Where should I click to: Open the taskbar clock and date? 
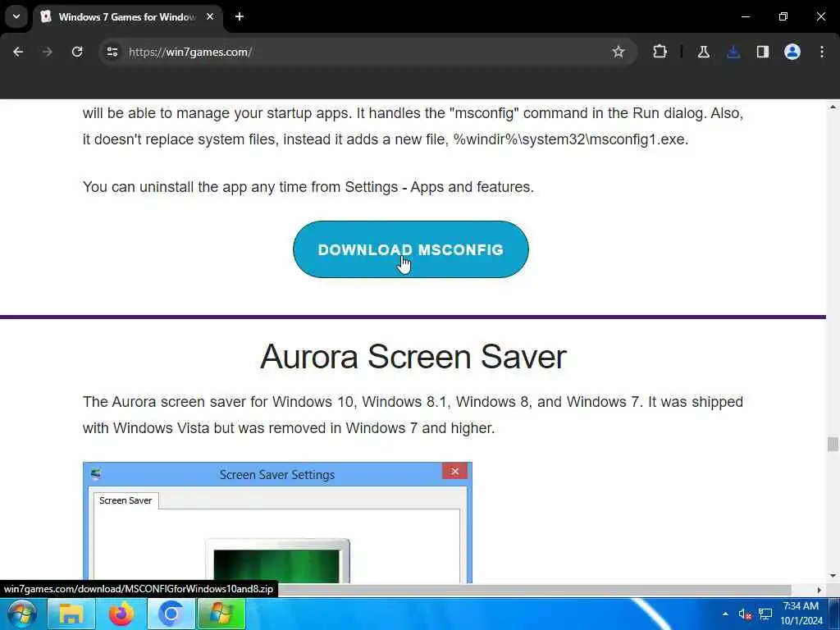801,614
